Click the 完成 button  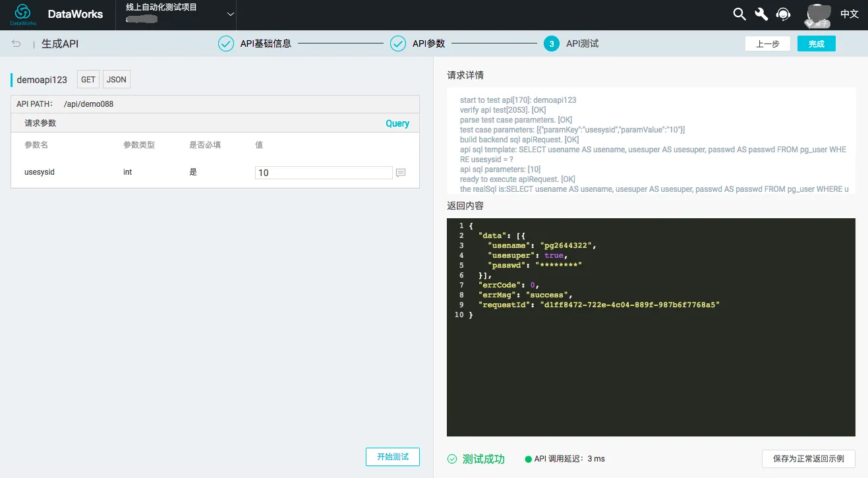coord(817,44)
